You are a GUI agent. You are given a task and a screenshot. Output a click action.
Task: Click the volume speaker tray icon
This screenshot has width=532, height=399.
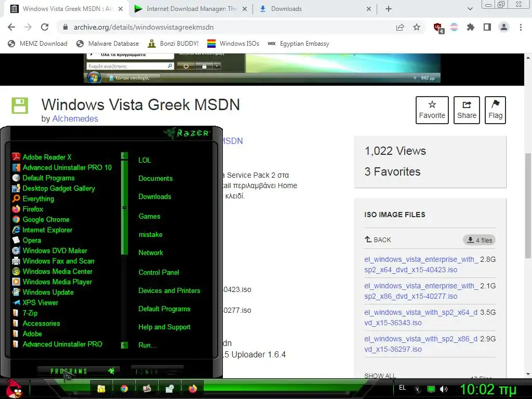click(x=444, y=389)
